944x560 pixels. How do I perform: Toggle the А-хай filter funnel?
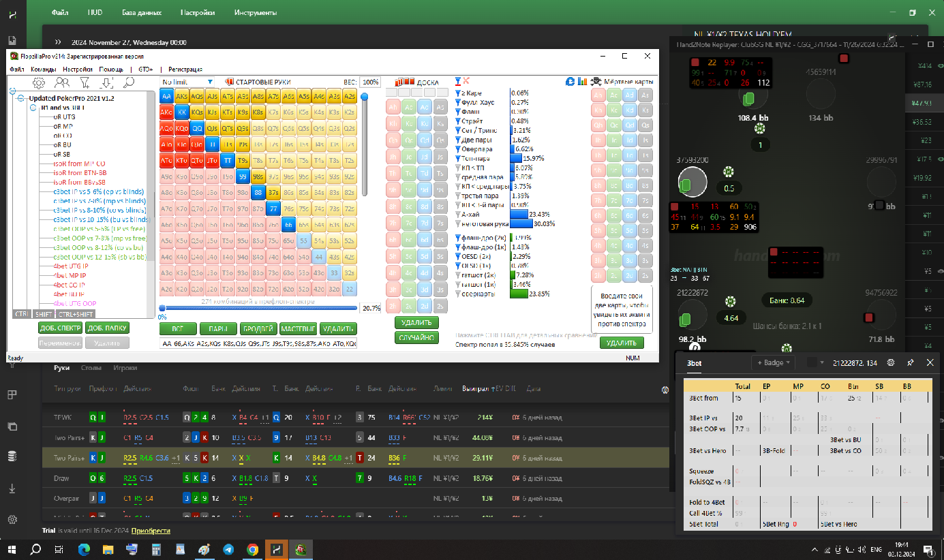[458, 214]
